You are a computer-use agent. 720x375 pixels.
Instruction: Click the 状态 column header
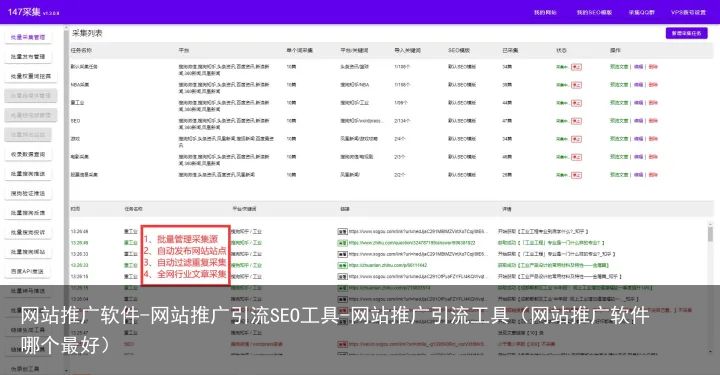click(561, 50)
